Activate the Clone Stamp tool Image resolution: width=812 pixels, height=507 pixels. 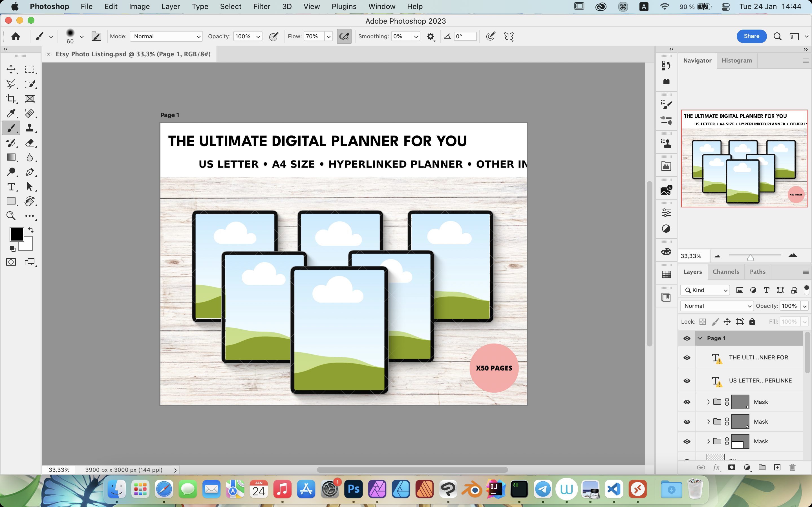click(x=30, y=128)
